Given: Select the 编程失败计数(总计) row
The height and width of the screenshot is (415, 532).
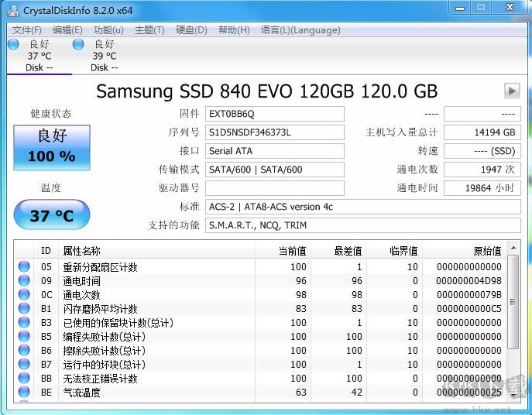Looking at the screenshot, I should [x=260, y=336].
